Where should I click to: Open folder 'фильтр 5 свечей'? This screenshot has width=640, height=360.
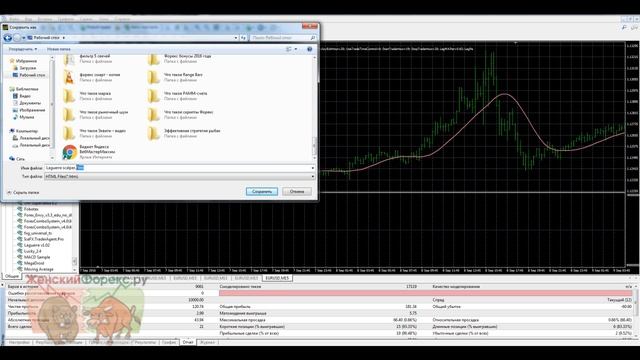coord(87,58)
